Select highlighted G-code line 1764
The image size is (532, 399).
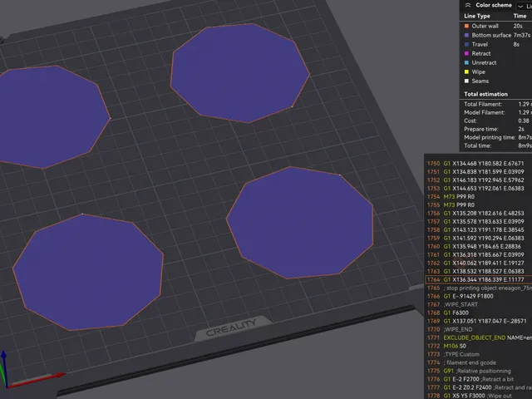(x=479, y=279)
